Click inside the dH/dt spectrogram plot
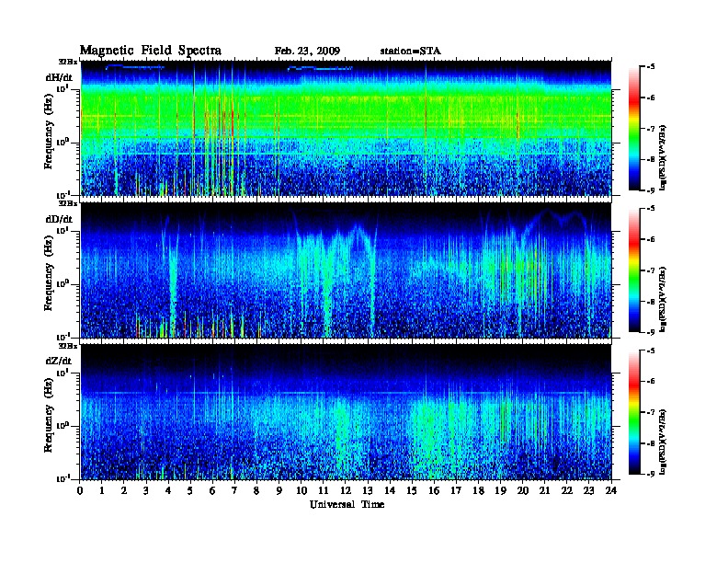 coord(346,128)
